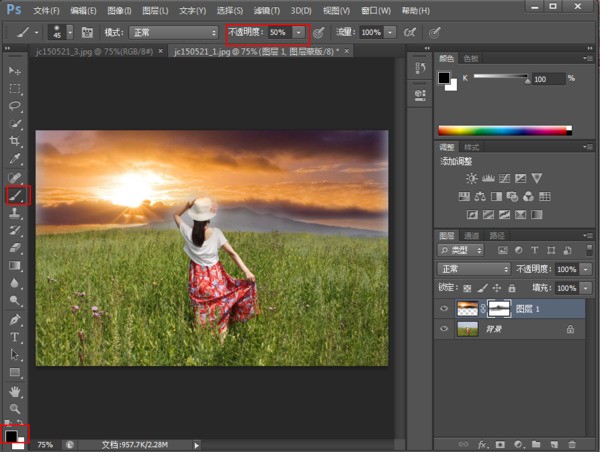Hide 图层 1 using its eye icon
This screenshot has width=600, height=452.
[444, 310]
